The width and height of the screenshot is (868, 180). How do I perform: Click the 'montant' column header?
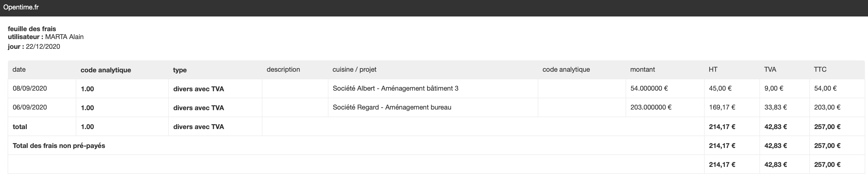point(642,70)
